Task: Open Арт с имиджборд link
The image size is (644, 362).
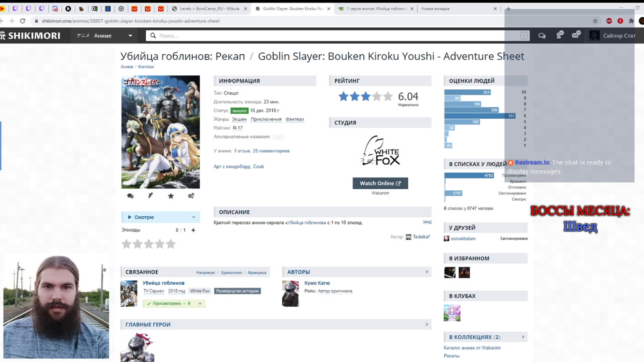Action: click(232, 167)
